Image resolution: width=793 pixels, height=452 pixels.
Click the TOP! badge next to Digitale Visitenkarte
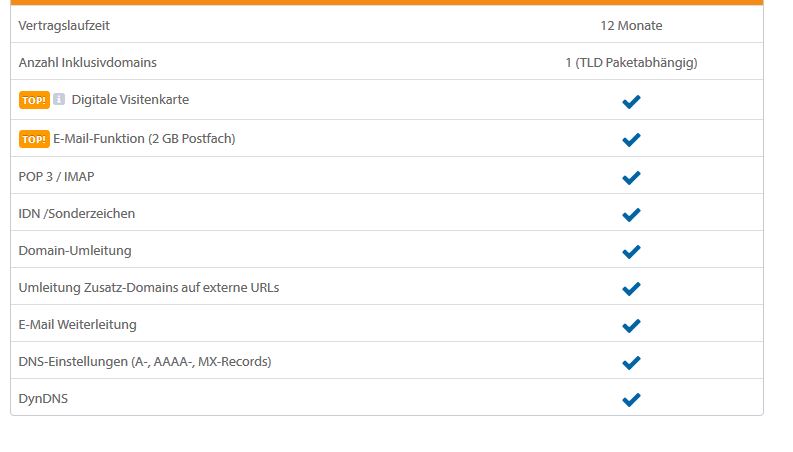[x=34, y=100]
